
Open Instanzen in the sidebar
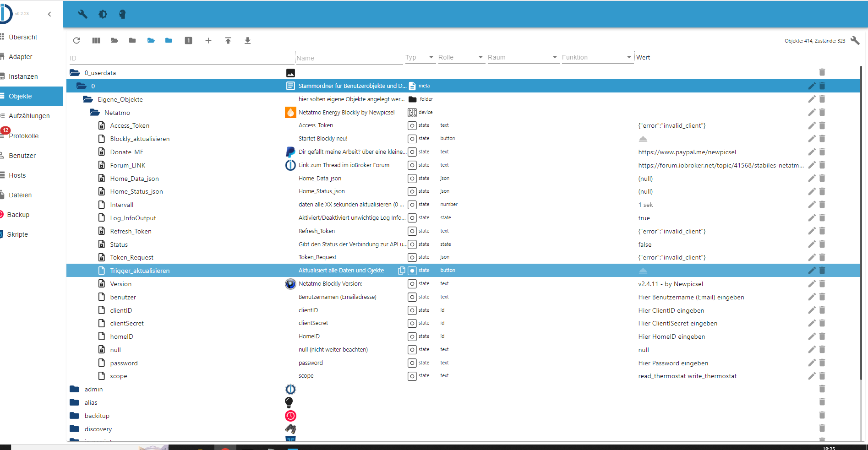pyautogui.click(x=31, y=76)
